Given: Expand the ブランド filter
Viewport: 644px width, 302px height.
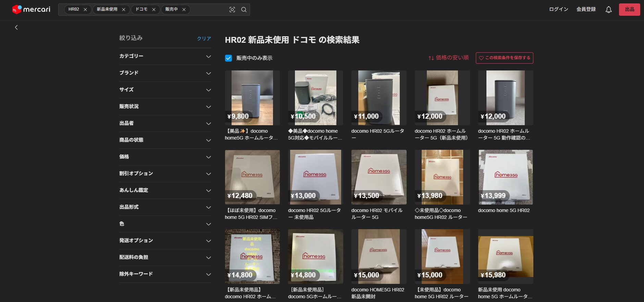Looking at the screenshot, I should click(165, 73).
